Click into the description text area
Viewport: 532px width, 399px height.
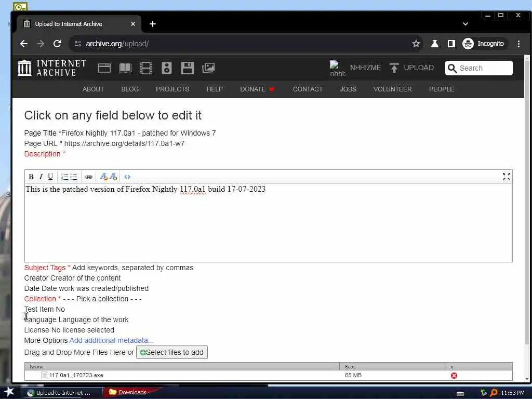[269, 223]
